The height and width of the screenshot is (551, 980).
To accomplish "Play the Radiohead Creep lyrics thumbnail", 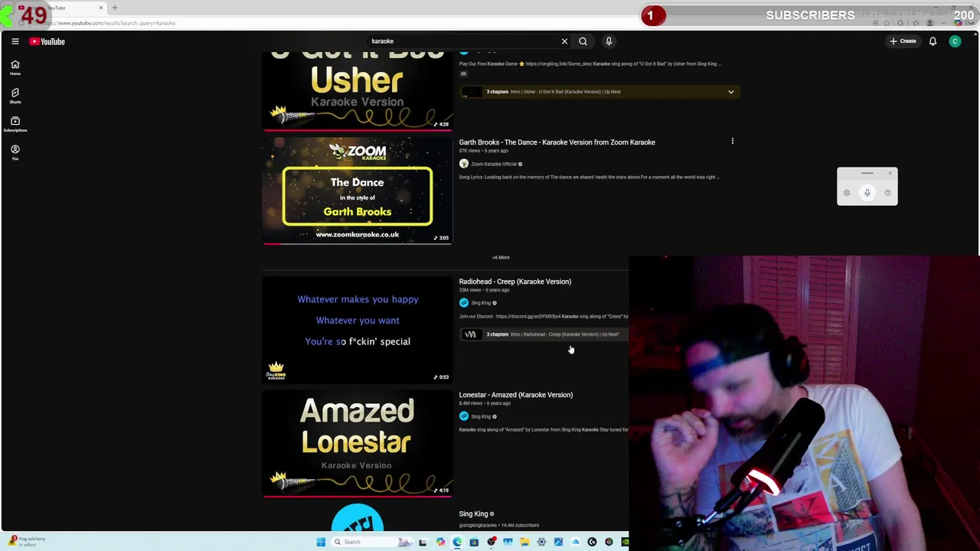I will point(357,330).
